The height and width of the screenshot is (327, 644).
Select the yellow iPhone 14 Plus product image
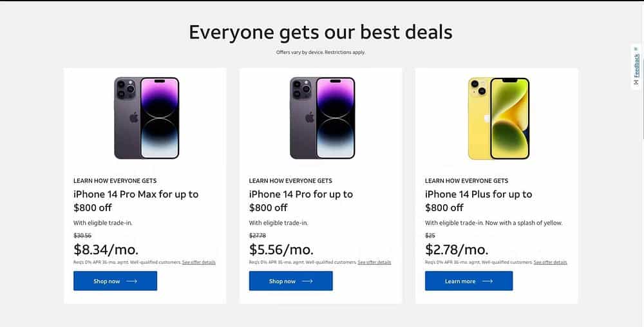click(x=498, y=118)
